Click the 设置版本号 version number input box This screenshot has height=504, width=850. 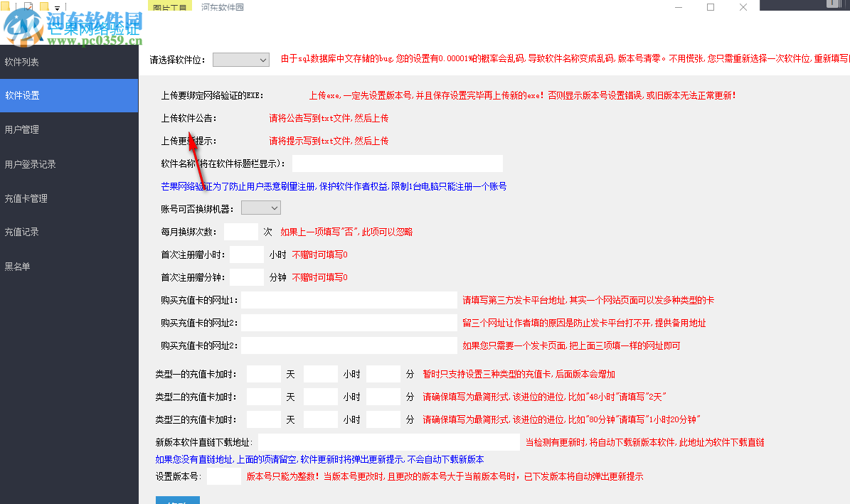click(224, 476)
